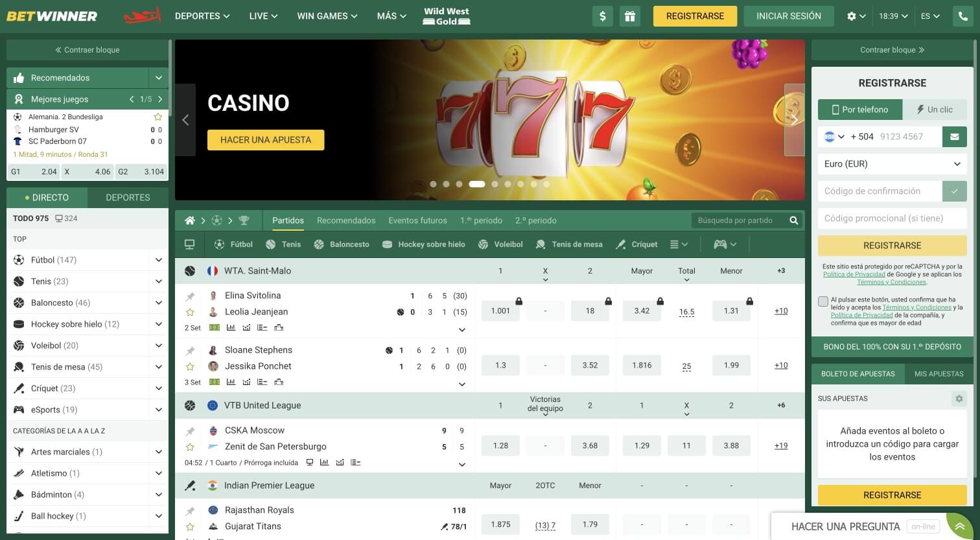
Task: Show previous game in Mejores juegos
Action: (x=132, y=99)
